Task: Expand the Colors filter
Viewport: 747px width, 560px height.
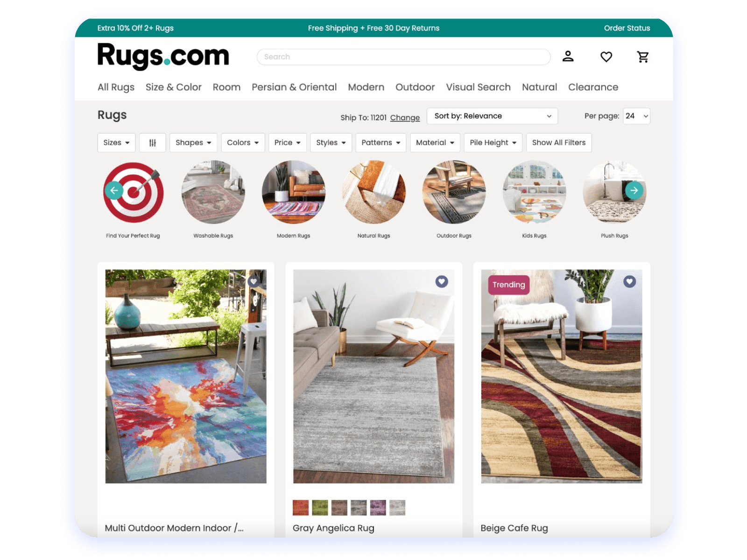Action: pyautogui.click(x=243, y=142)
